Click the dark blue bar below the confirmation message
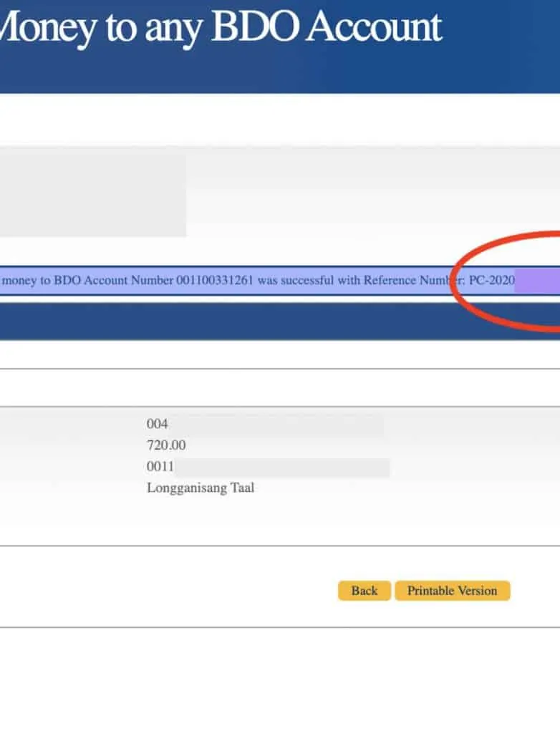Screen dimensions: 560x746 (279, 321)
